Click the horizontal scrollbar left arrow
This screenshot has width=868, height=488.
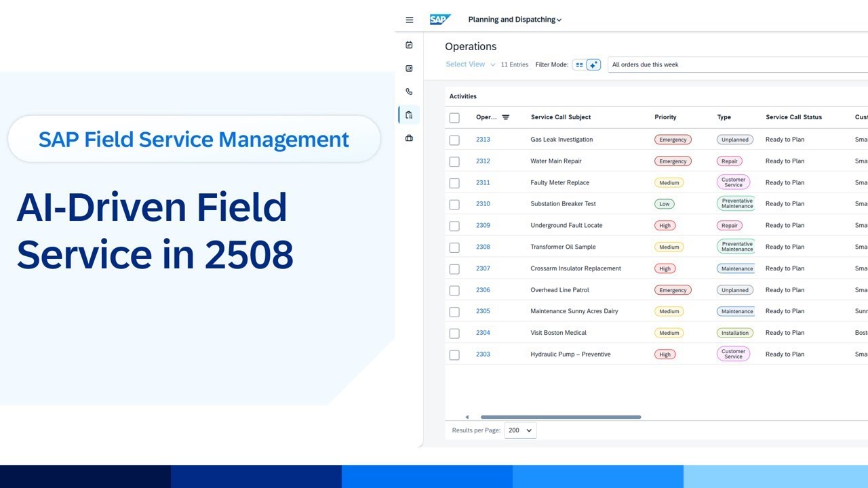(467, 417)
